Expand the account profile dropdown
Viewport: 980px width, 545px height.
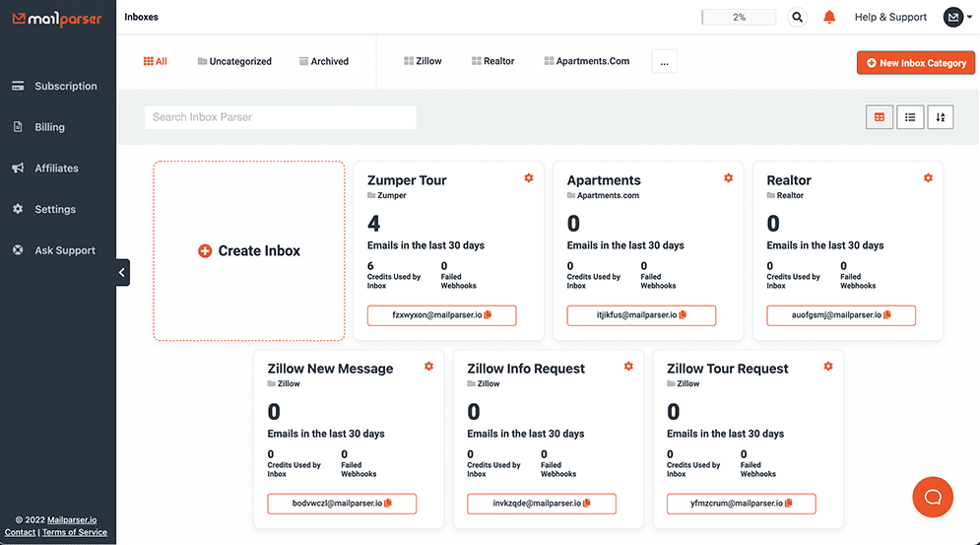coord(957,17)
